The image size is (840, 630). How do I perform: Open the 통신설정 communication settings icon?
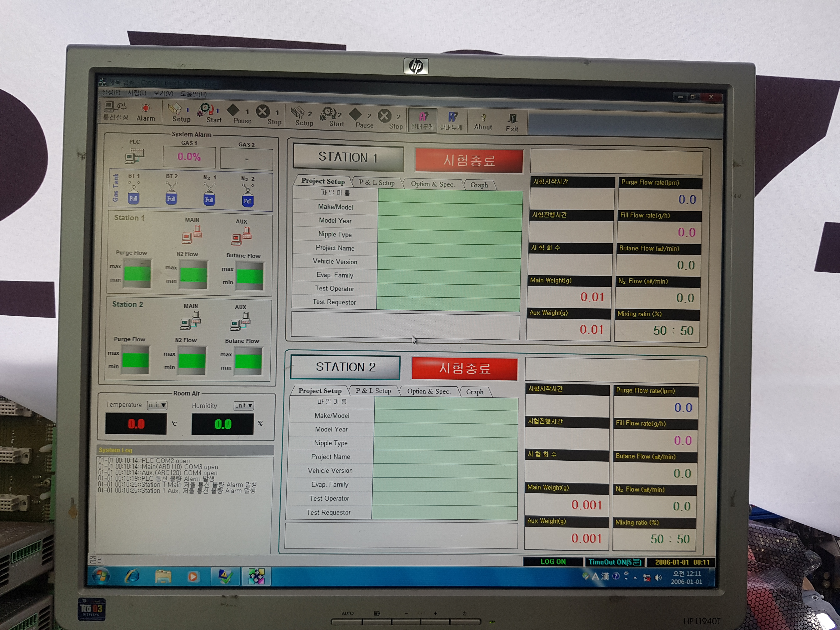(x=115, y=110)
